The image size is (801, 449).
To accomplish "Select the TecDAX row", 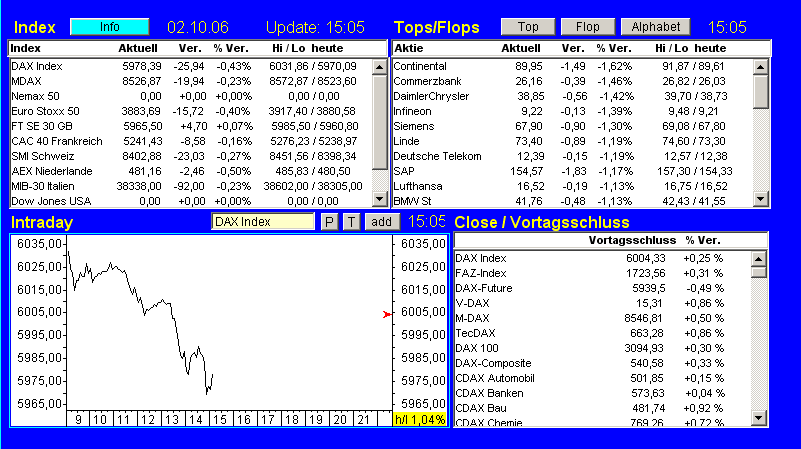I will [x=602, y=334].
